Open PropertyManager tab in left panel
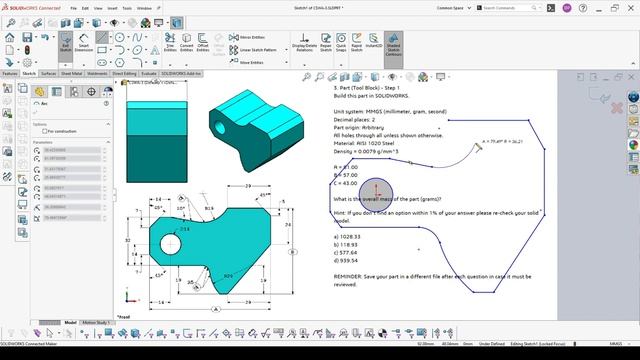Image resolution: width=640 pixels, height=360 pixels. [x=57, y=91]
